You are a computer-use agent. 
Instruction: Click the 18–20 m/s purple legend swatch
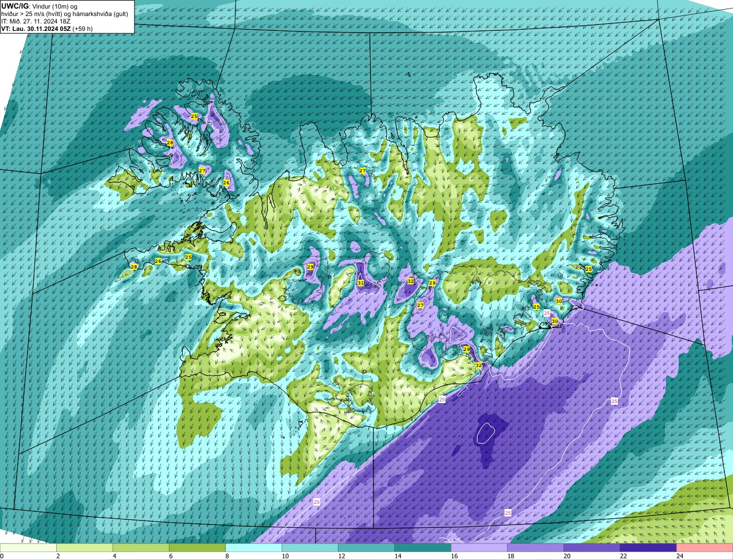point(536,547)
